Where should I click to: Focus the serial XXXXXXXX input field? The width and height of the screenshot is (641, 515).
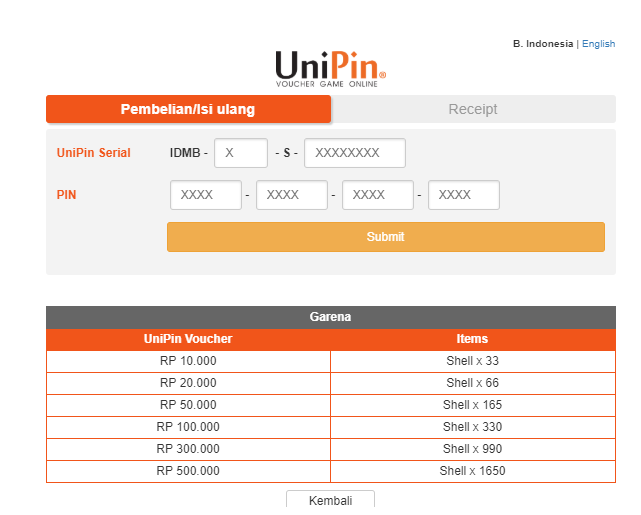[x=355, y=153]
